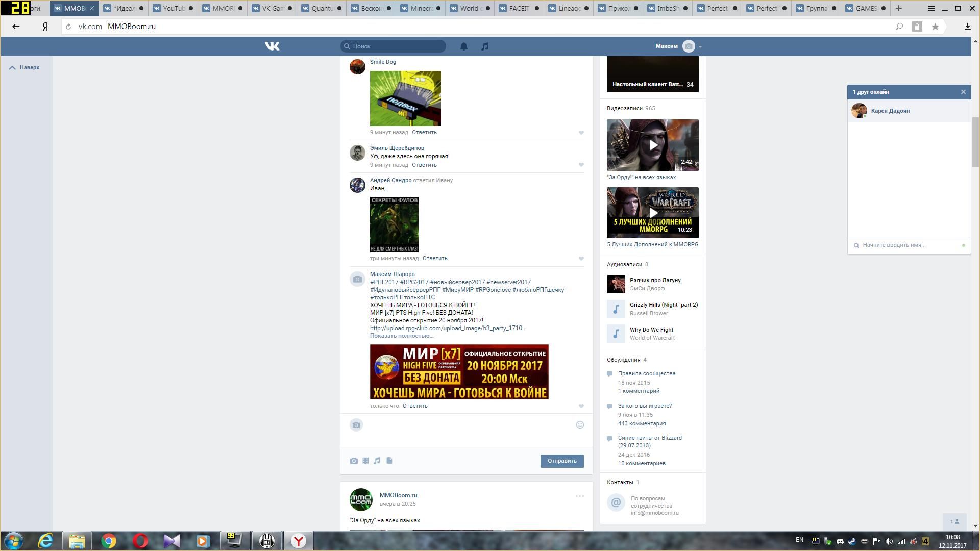Like Максим Шаров's comment with heart icon
This screenshot has height=551, width=980.
click(x=581, y=406)
